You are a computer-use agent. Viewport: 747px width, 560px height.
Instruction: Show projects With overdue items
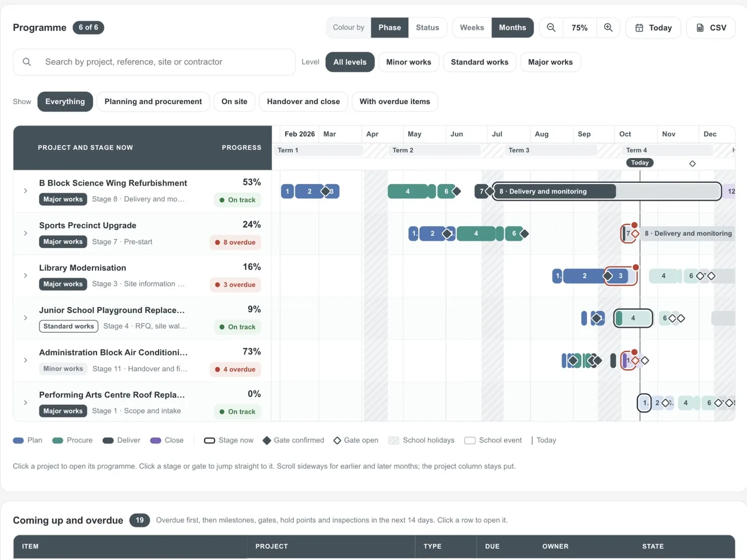pyautogui.click(x=395, y=101)
